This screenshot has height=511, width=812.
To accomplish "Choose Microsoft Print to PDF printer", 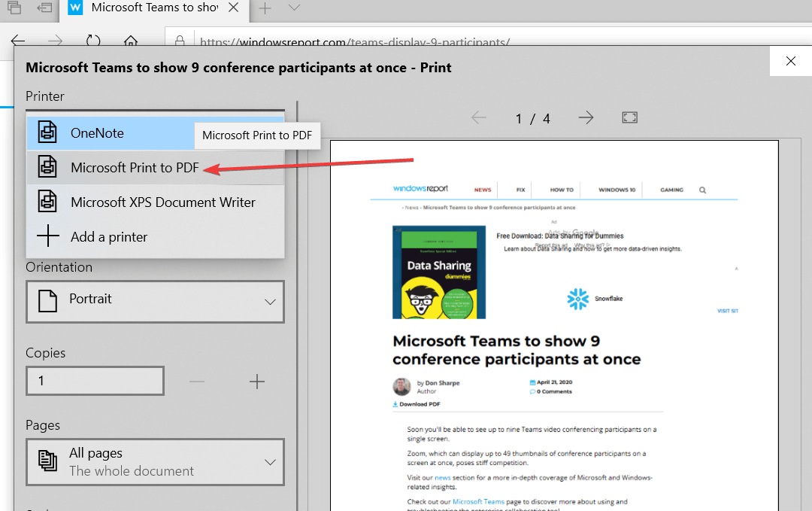I will pos(156,167).
